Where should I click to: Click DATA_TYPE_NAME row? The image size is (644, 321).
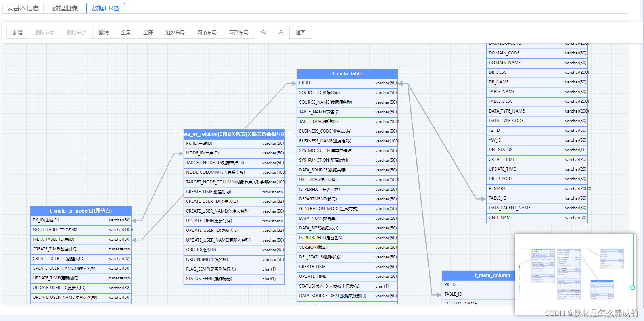point(537,111)
